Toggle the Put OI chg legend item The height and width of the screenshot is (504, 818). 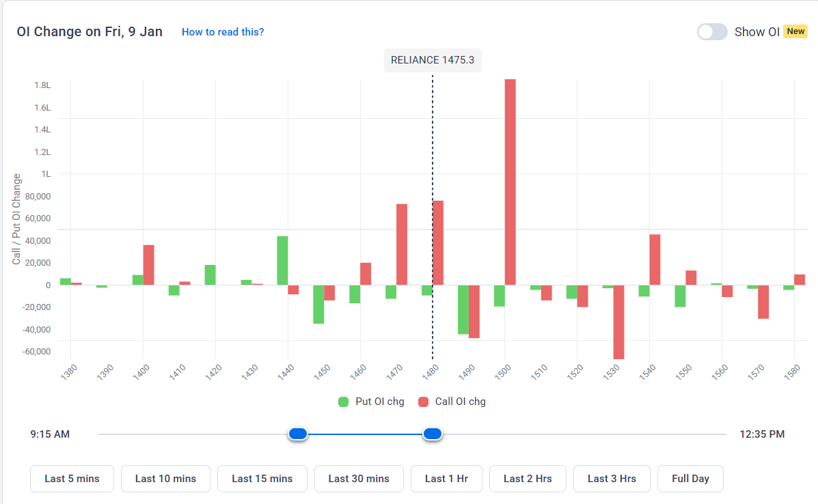372,402
